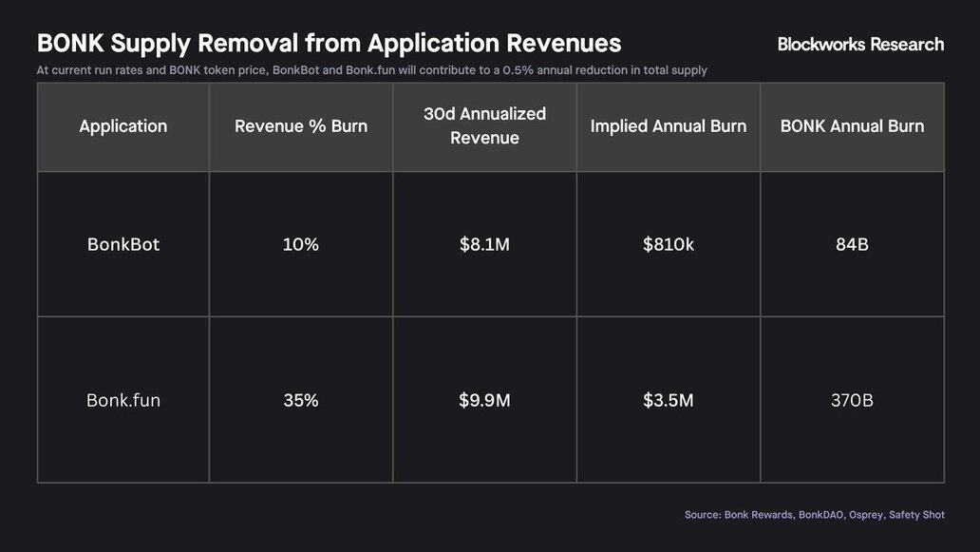Click the $810k implied burn cell

668,244
